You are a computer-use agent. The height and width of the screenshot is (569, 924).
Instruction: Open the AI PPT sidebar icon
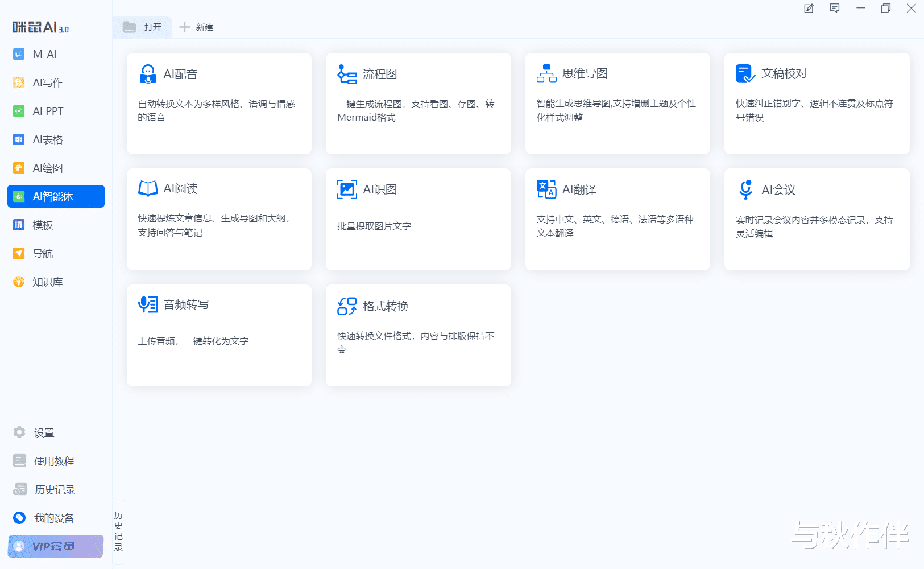(x=19, y=111)
